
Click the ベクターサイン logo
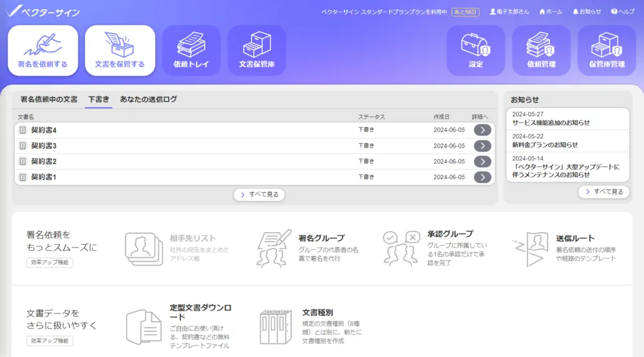click(43, 12)
